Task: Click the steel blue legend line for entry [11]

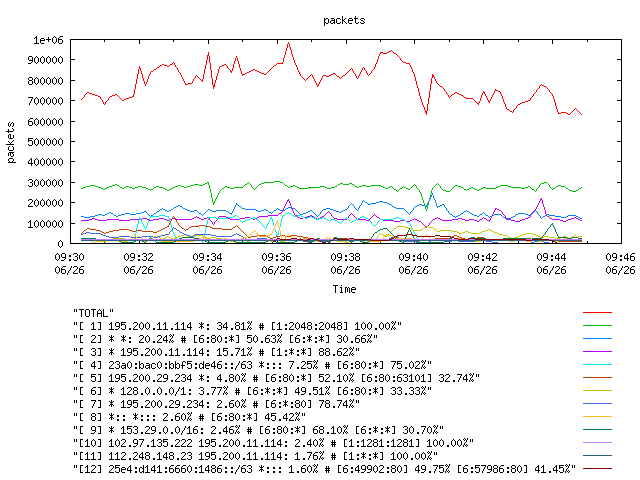Action: (598, 456)
